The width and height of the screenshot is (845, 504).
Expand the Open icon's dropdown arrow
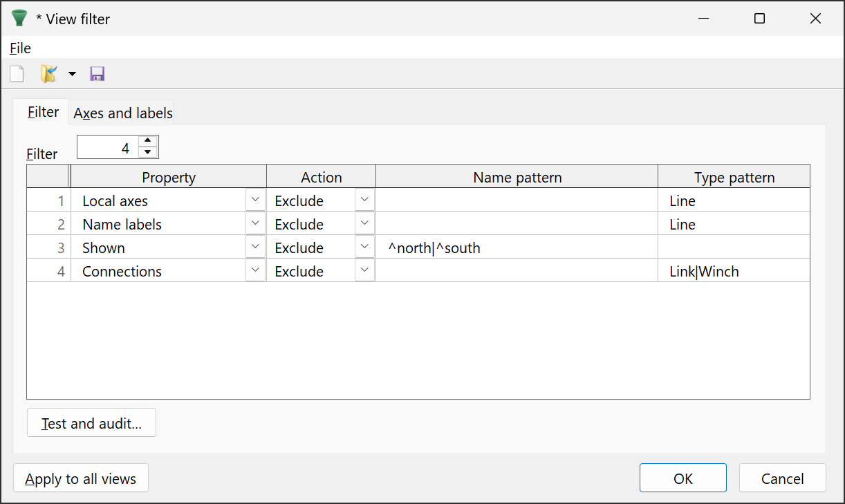click(x=72, y=74)
